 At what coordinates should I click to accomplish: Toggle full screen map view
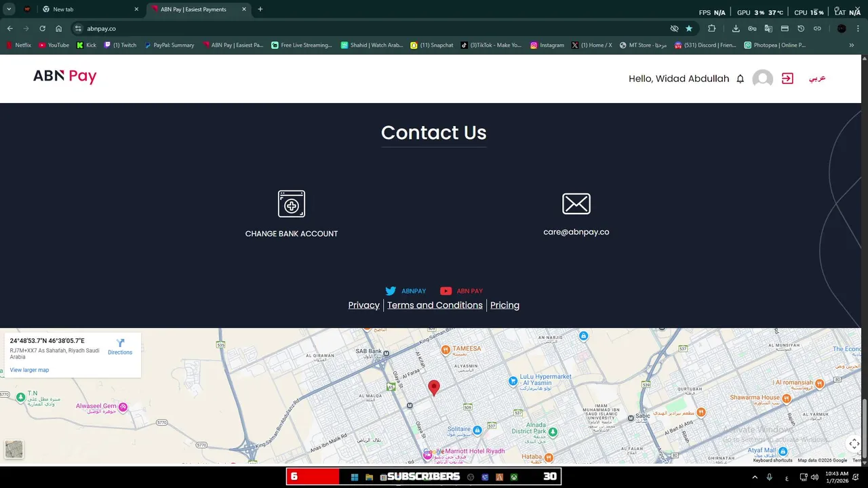[x=854, y=444]
